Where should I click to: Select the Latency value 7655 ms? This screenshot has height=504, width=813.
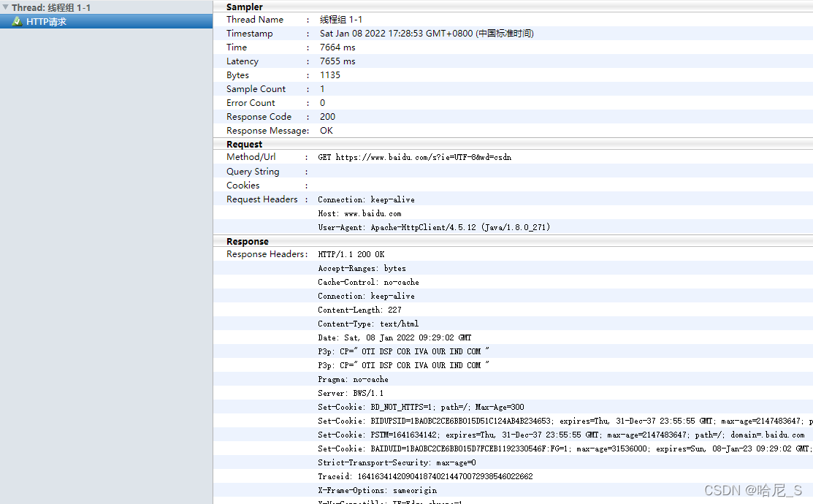tap(337, 61)
